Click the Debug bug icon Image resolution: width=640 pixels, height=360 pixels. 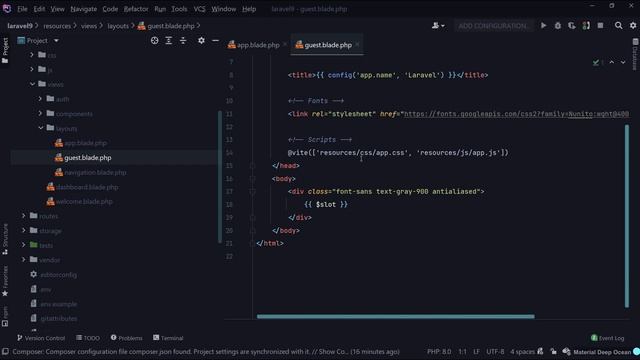558,25
